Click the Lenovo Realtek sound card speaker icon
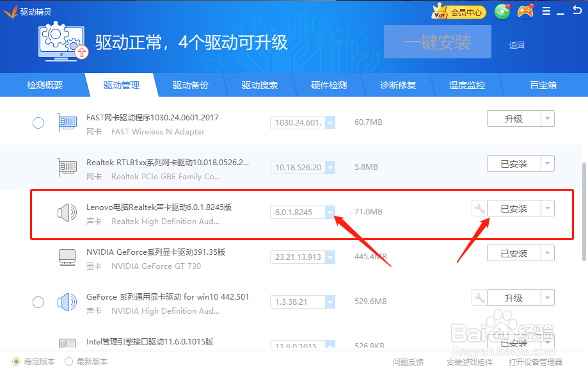This screenshot has height=372, width=588. [x=67, y=213]
